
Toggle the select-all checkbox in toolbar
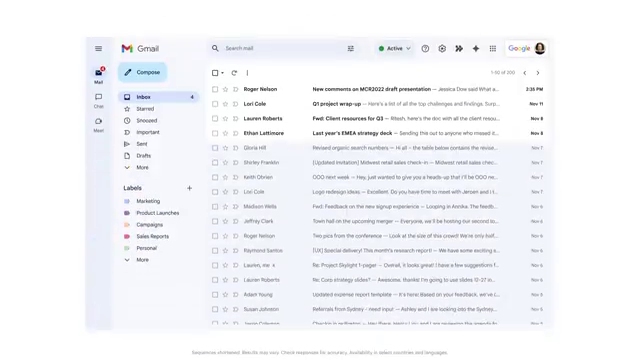215,73
